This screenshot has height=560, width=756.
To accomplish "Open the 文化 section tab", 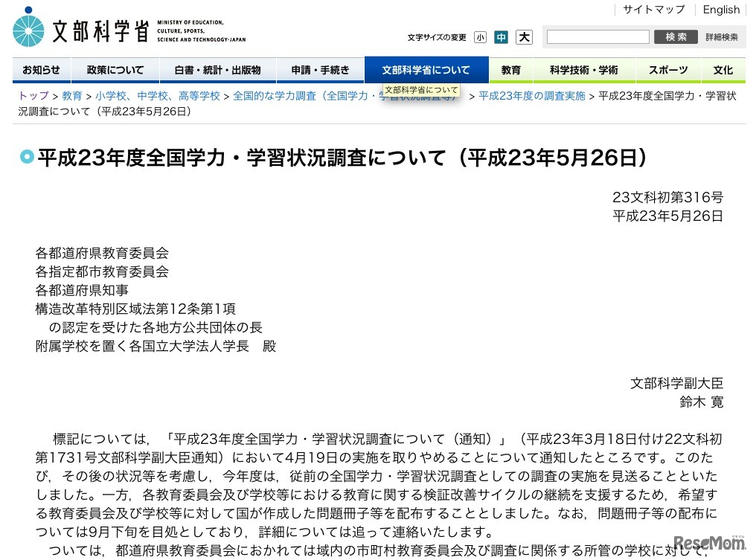I will pos(723,69).
